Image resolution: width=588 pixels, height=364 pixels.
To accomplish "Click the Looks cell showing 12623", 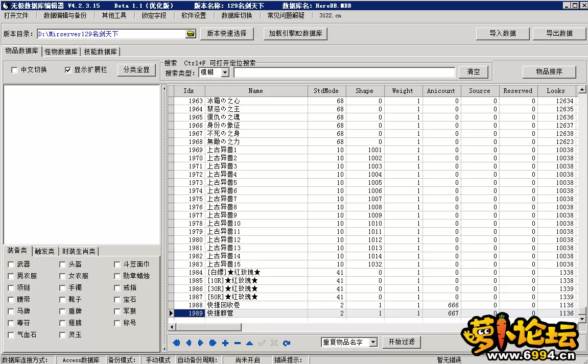I will coord(556,142).
